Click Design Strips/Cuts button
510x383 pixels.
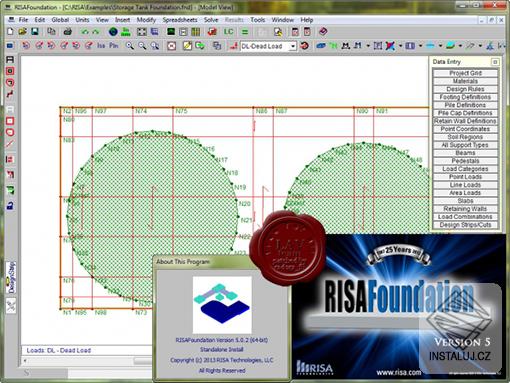tap(465, 225)
